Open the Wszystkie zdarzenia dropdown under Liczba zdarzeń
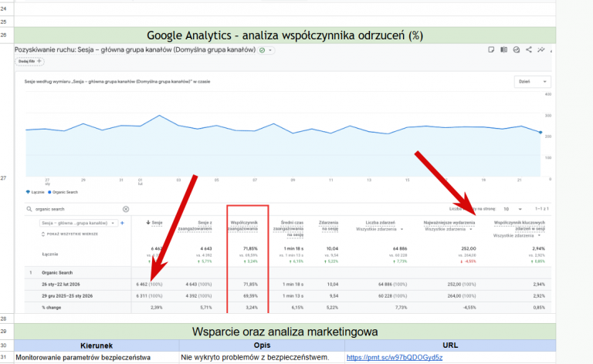Image resolution: width=593 pixels, height=364 pixels. (x=379, y=229)
